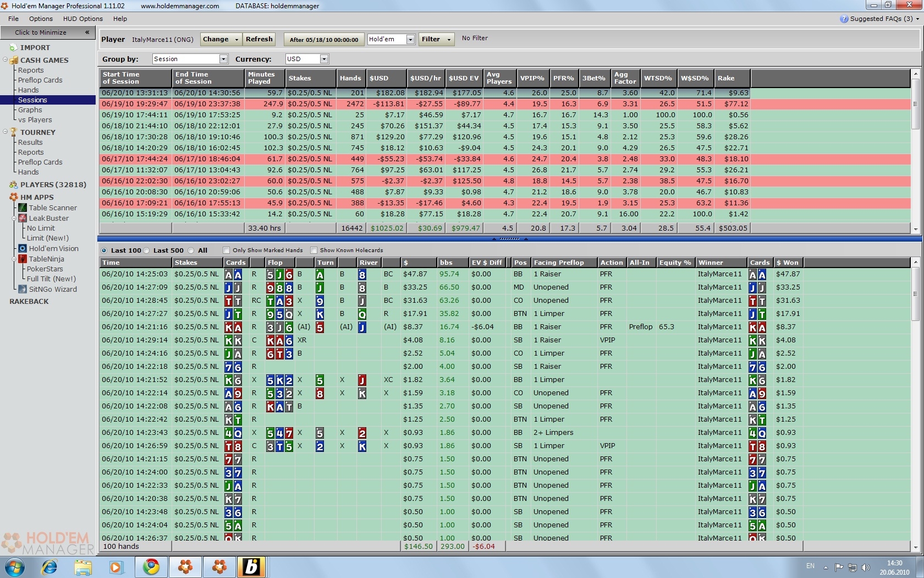Click the HM APPS icon
924x578 pixels.
pos(13,197)
